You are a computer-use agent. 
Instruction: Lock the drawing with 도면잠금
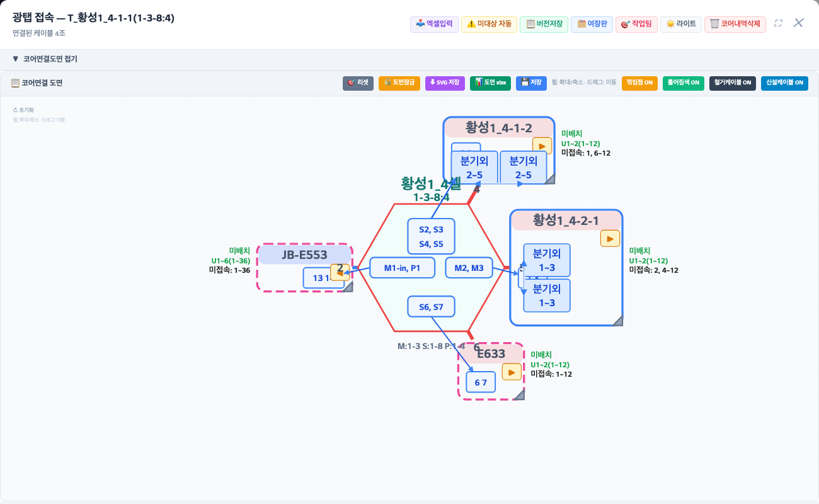pos(399,83)
